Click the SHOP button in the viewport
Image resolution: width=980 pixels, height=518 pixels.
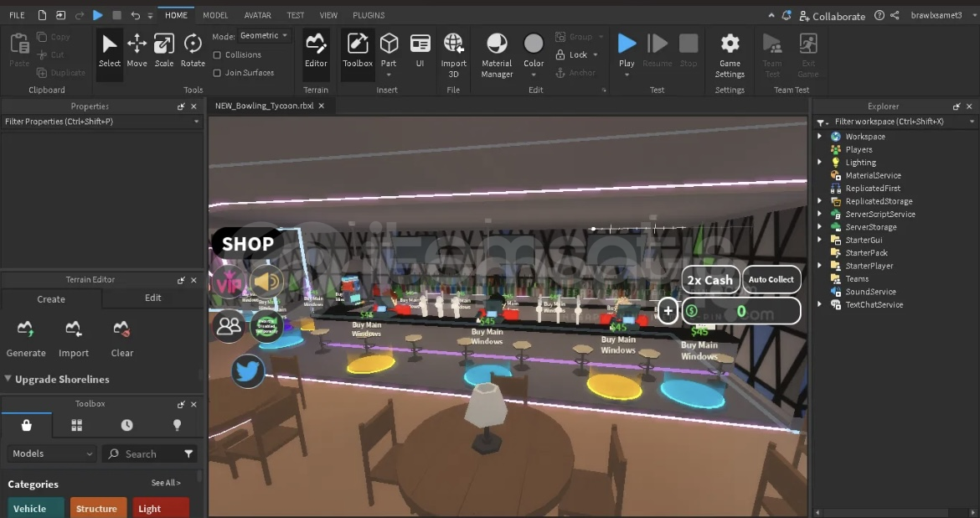click(247, 243)
